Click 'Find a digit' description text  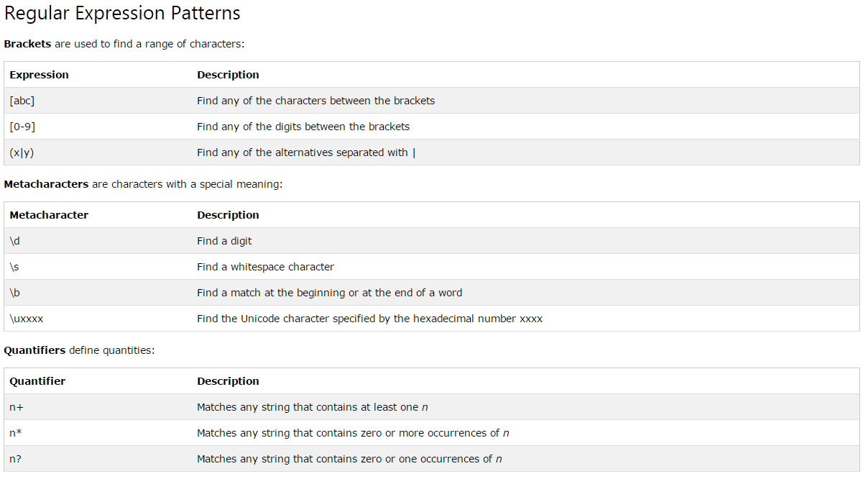[224, 241]
